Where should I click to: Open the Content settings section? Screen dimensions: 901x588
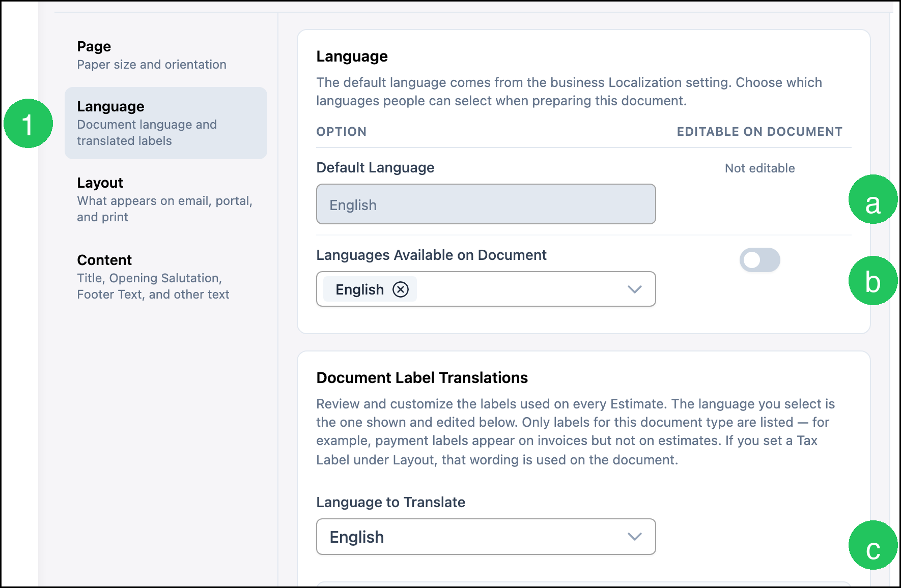165,277
